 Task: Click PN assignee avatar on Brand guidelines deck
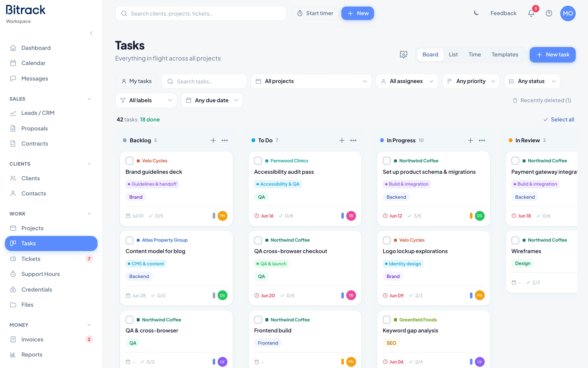coord(222,216)
